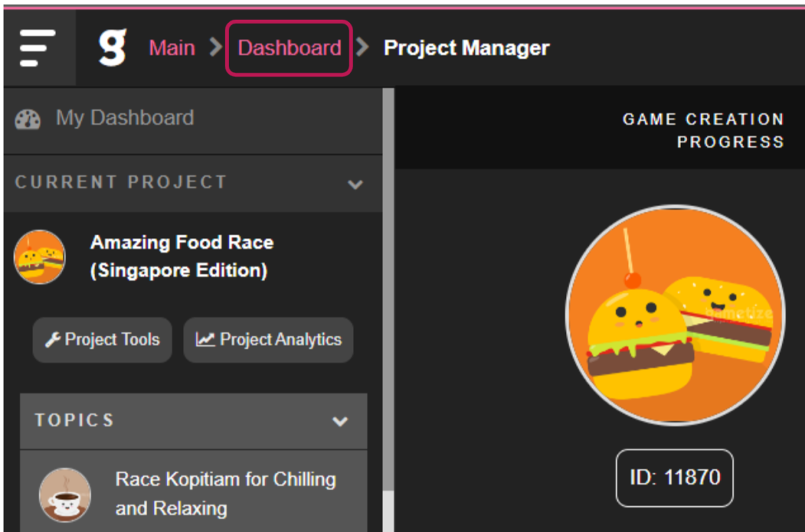Collapse the Current Project section chevron
The width and height of the screenshot is (805, 532).
pos(355,184)
